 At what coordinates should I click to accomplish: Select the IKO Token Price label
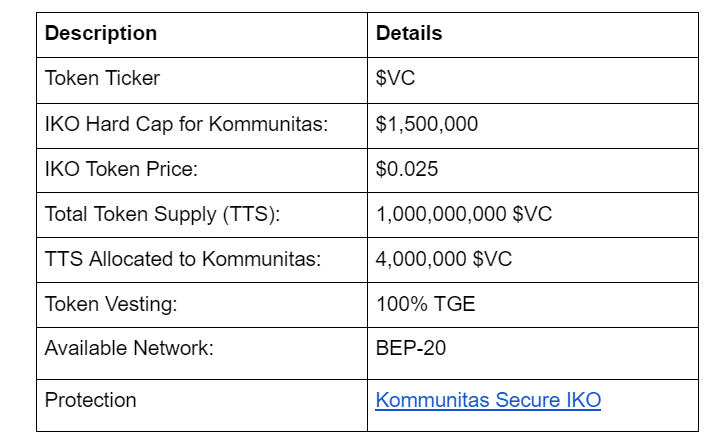(121, 169)
